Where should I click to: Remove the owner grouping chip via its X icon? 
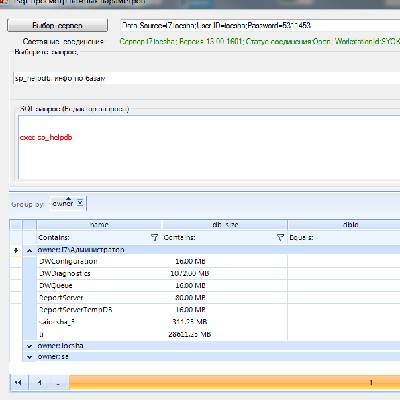[80, 203]
